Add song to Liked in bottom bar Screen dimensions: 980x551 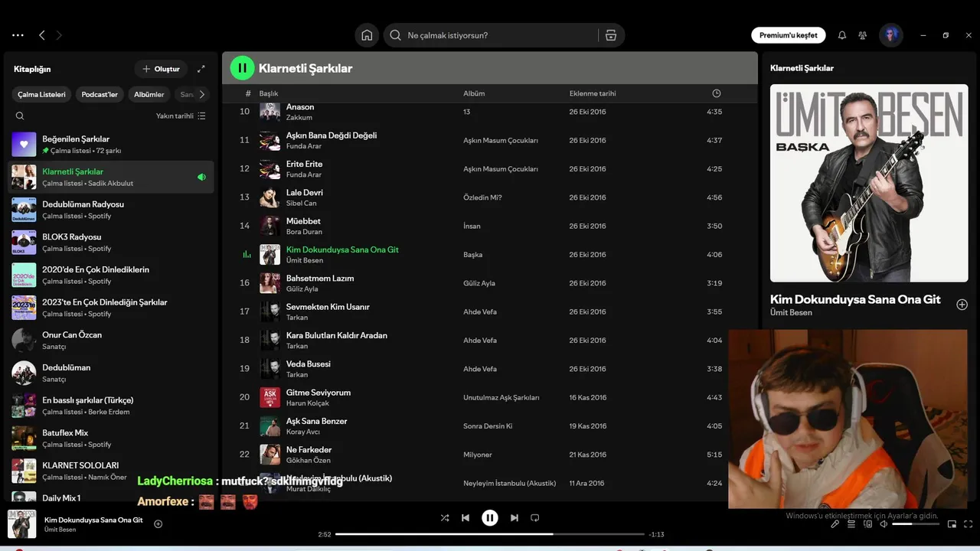[x=158, y=524]
